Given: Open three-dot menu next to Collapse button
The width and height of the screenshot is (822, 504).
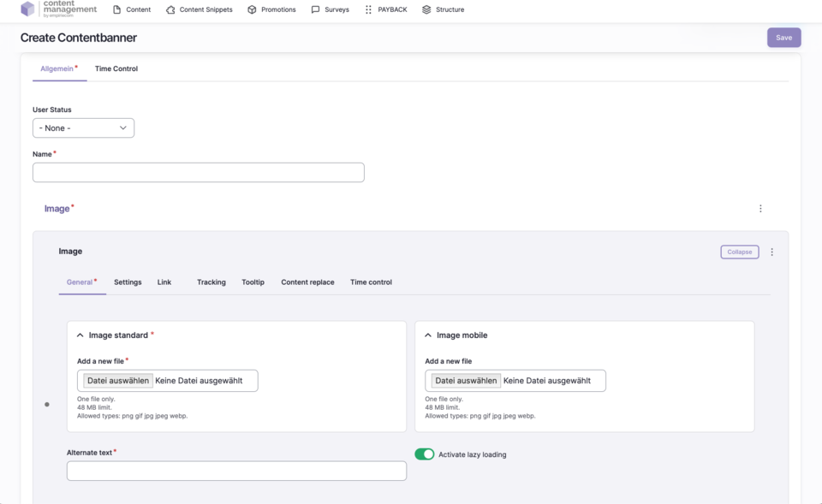Looking at the screenshot, I should (x=771, y=252).
